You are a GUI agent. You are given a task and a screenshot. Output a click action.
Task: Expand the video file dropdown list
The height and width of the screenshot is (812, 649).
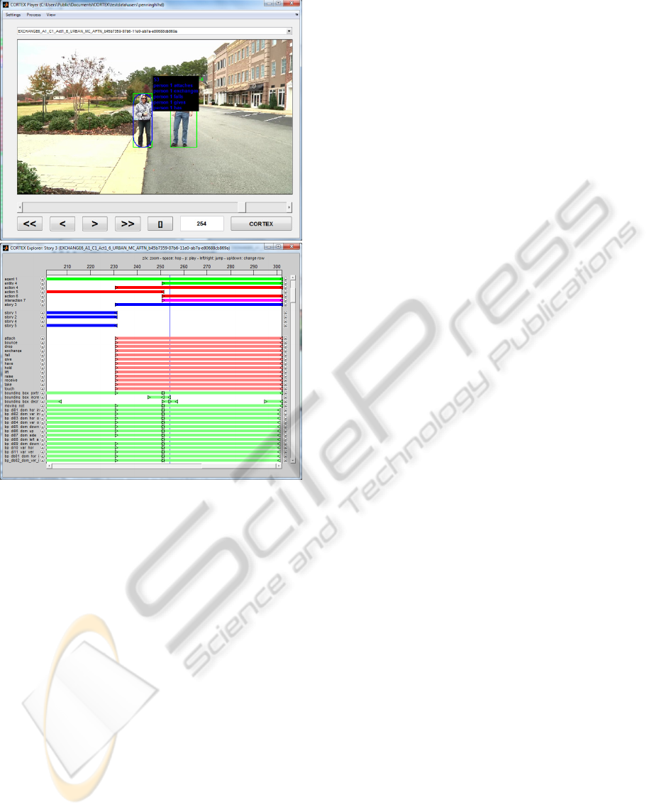289,31
